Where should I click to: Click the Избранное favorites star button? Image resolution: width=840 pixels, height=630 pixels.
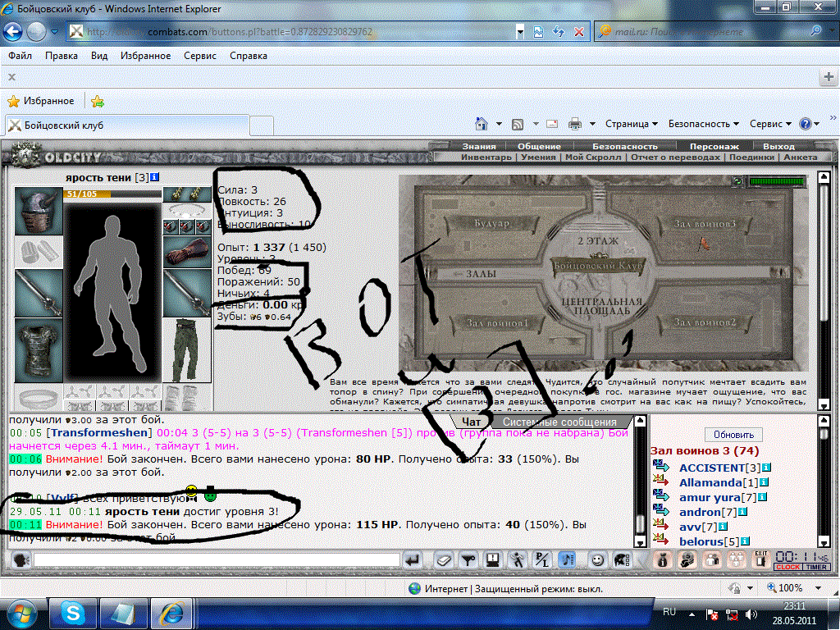41,101
